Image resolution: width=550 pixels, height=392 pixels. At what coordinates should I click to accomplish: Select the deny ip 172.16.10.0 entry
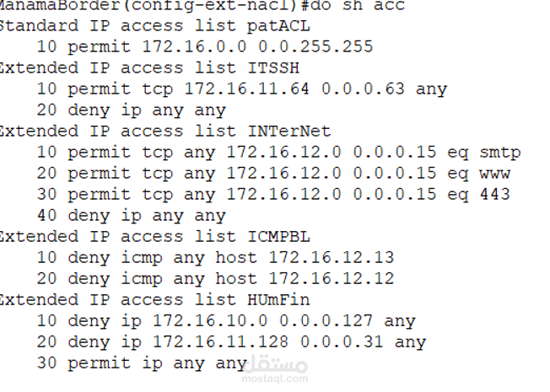tap(226, 321)
